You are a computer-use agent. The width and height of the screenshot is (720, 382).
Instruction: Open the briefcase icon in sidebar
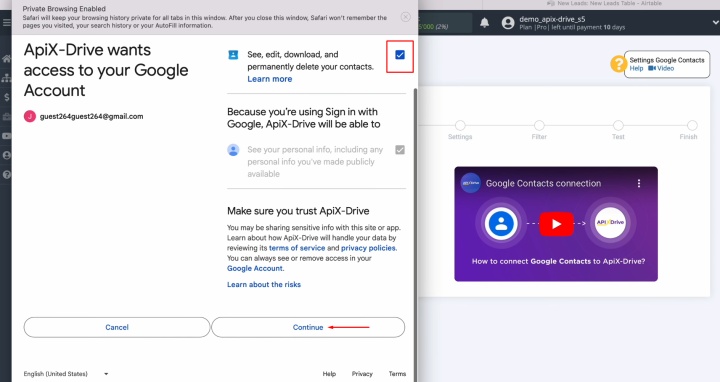point(6,117)
